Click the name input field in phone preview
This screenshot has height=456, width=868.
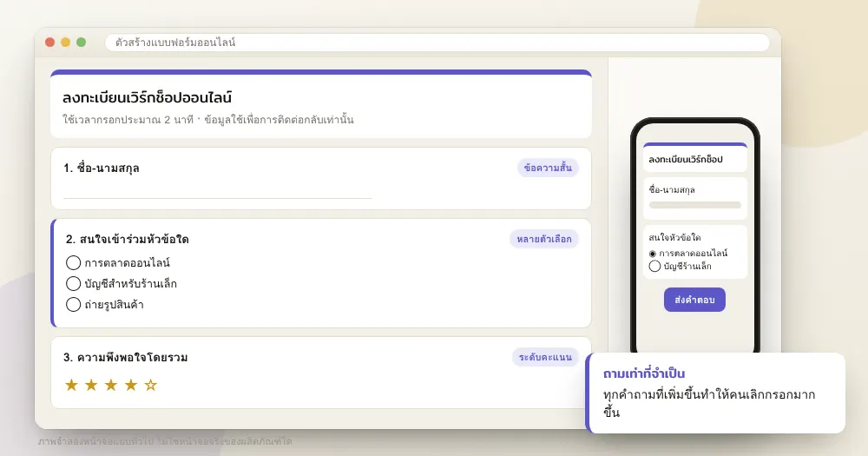(694, 205)
